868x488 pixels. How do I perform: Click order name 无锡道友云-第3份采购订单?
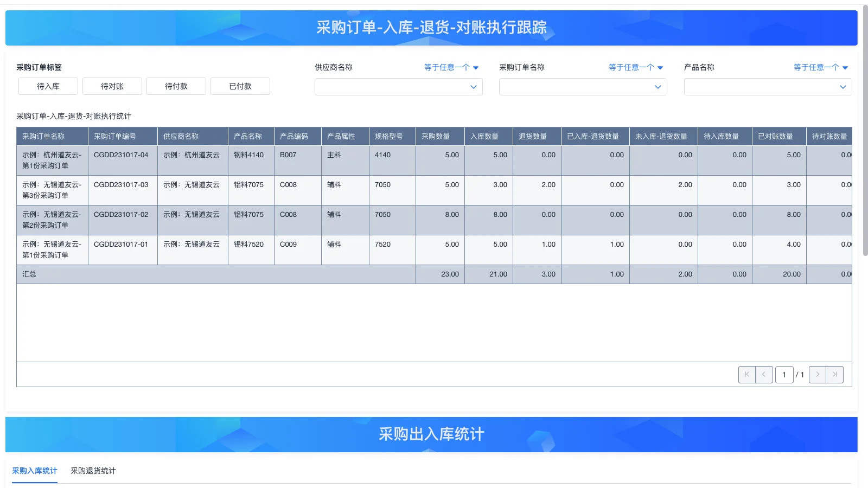tap(52, 190)
